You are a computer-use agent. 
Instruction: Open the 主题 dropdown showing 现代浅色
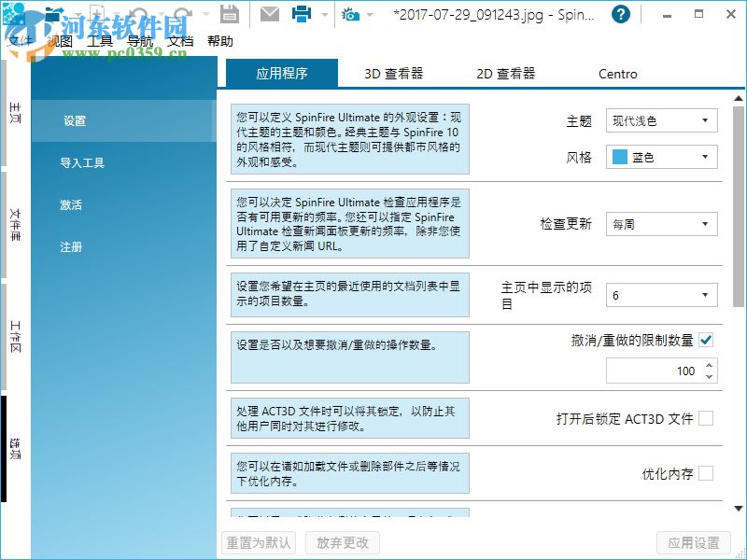(x=661, y=120)
